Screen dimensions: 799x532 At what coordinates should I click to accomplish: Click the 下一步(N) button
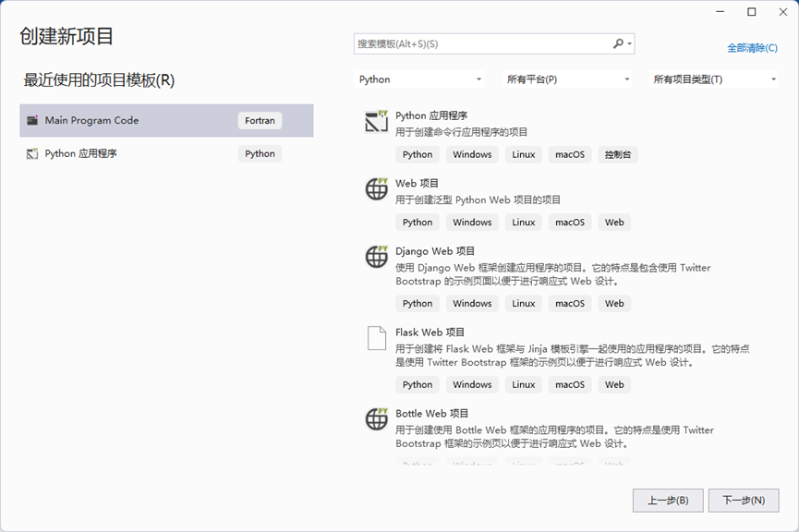point(744,501)
